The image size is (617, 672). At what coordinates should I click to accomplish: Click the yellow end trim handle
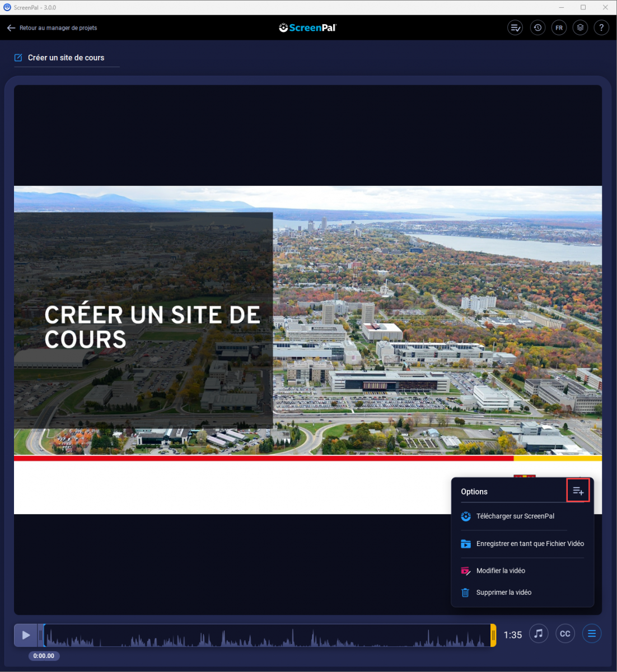point(493,635)
